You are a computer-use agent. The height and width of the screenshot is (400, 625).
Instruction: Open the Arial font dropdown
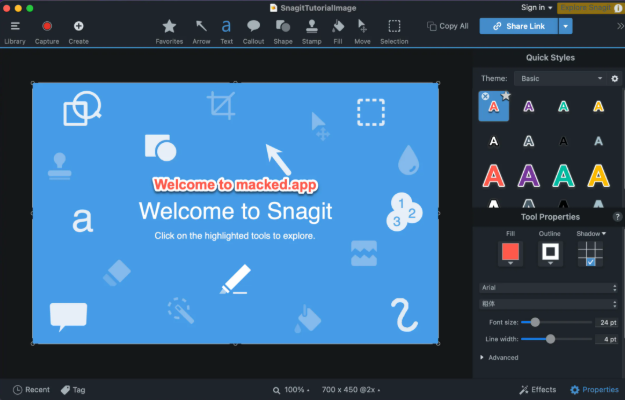pos(547,287)
